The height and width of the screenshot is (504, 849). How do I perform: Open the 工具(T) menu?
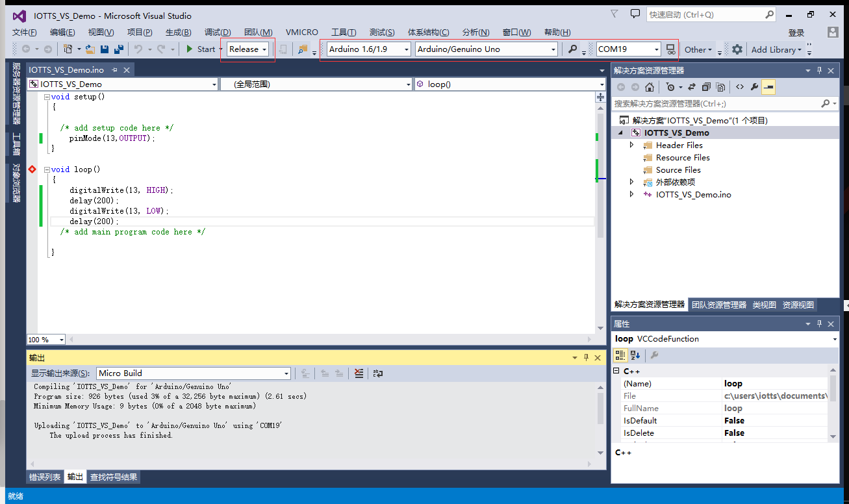pyautogui.click(x=344, y=32)
